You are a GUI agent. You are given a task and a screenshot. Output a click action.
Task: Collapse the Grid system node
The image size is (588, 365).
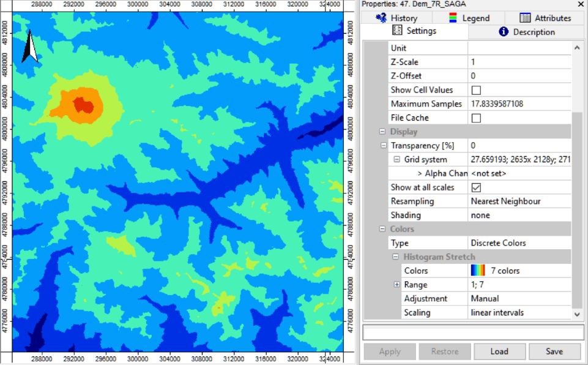coord(396,159)
